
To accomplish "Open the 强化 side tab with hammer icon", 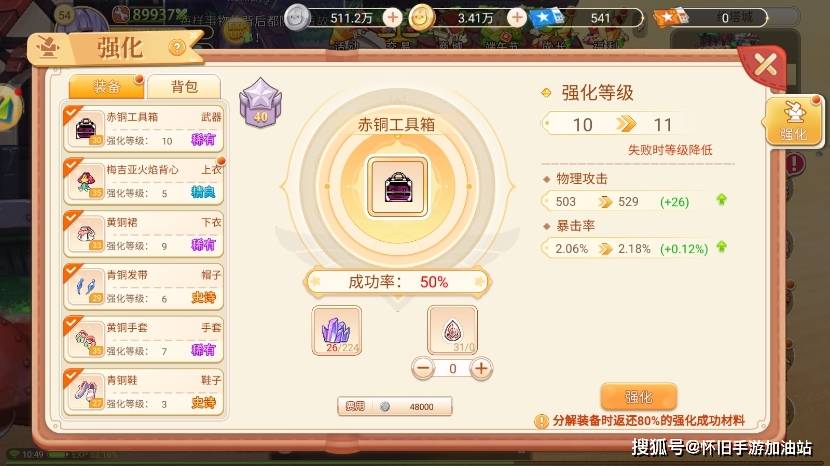I will 793,122.
